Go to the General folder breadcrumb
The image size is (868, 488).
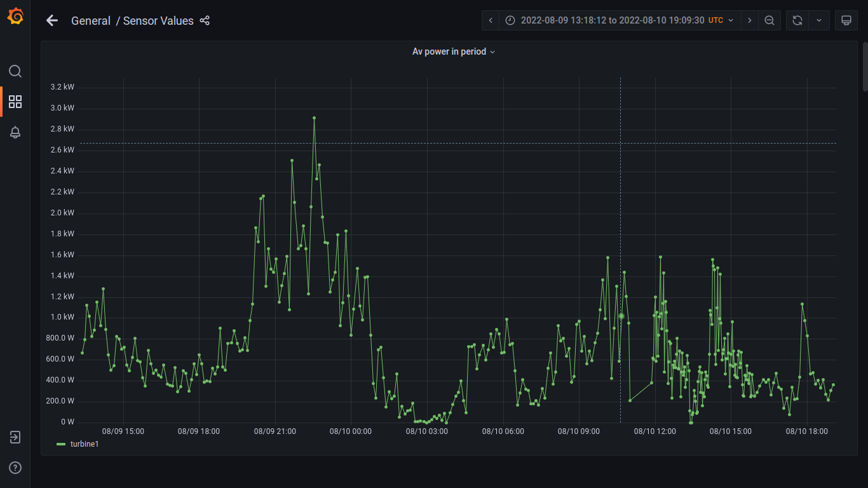(91, 21)
